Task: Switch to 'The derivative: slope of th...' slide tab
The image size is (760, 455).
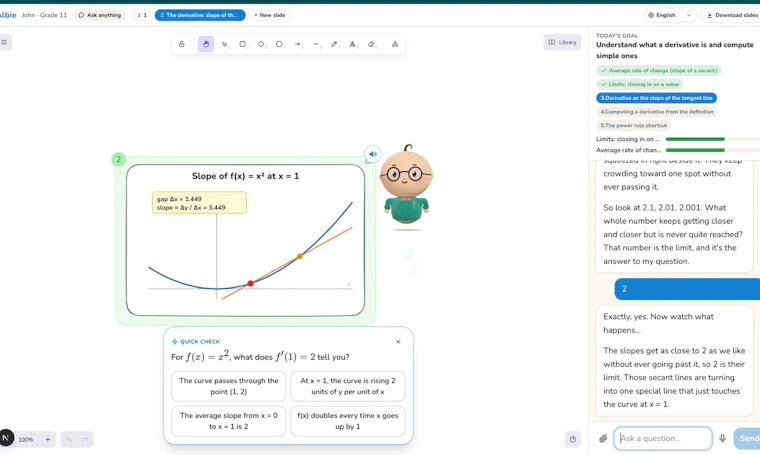Action: 200,15
